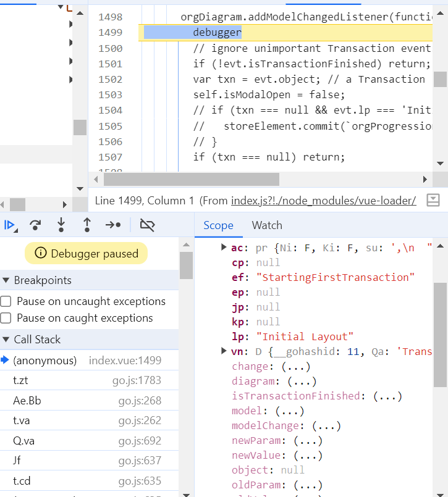Collapse the Breakpoints section
Viewport: 448px width, 497px height.
6,280
